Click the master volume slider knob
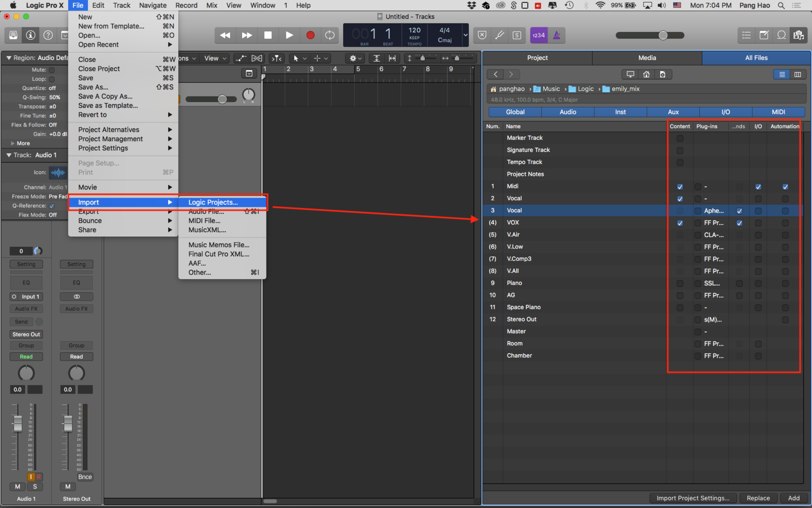812x508 pixels. tap(663, 35)
